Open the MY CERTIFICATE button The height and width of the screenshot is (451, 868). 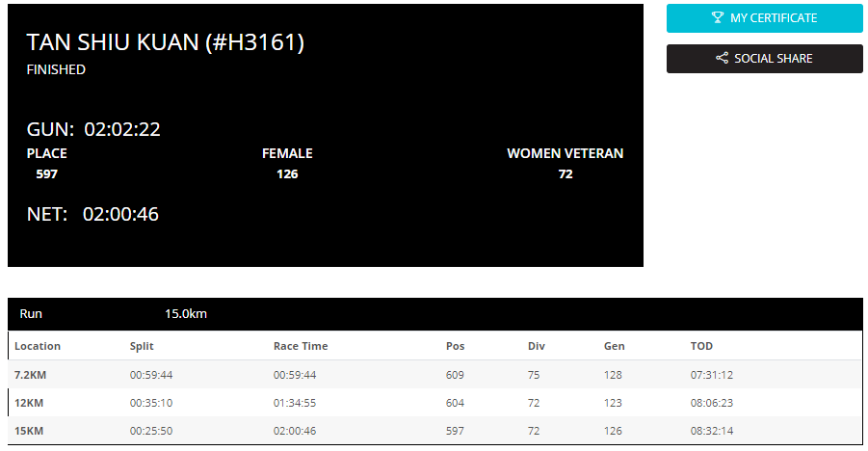tap(765, 18)
